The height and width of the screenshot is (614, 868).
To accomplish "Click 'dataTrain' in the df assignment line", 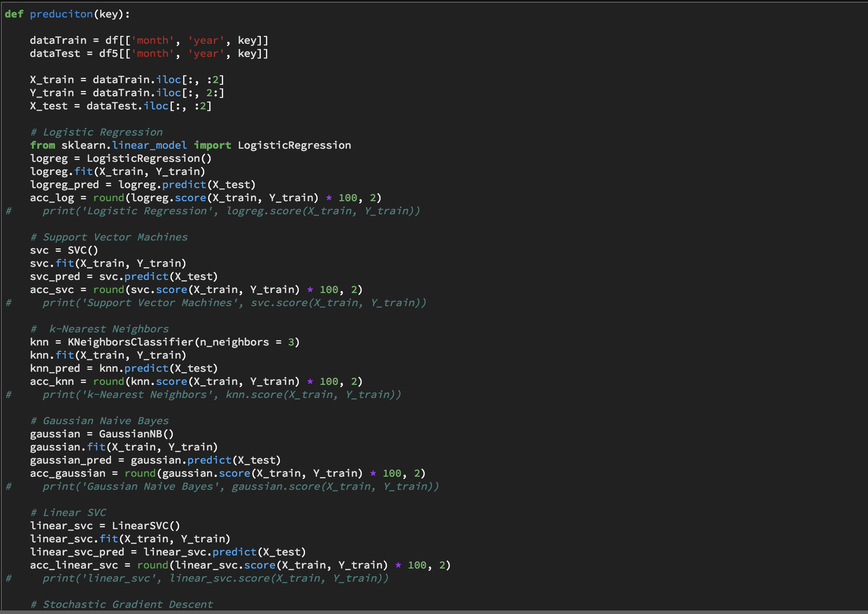I will (58, 40).
